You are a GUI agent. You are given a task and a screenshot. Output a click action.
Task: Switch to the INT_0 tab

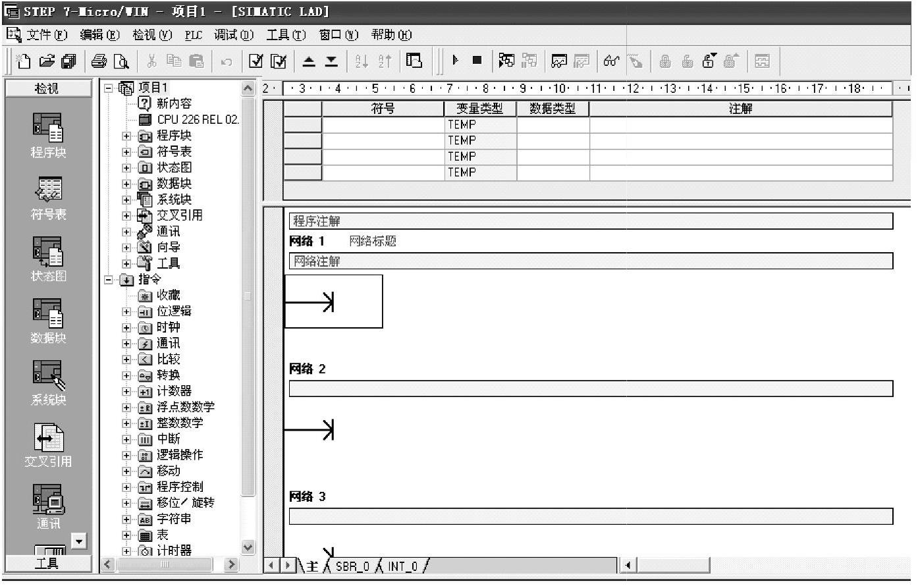pos(402,566)
